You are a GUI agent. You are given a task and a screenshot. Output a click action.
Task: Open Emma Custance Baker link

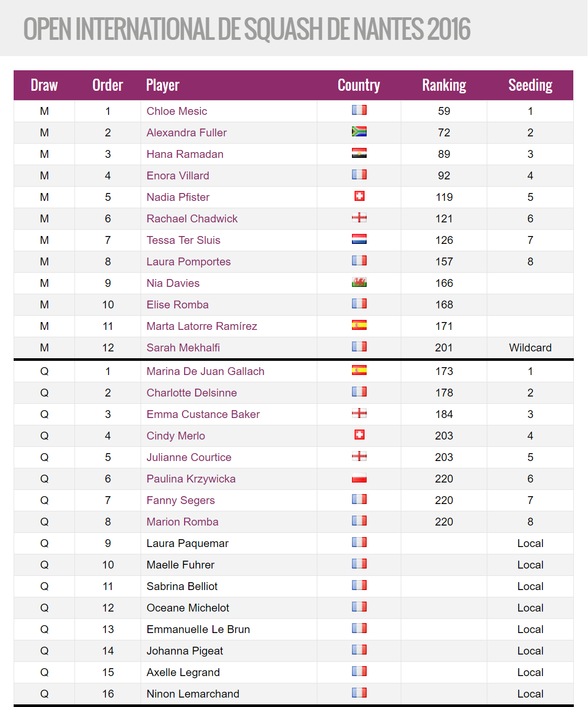[204, 414]
